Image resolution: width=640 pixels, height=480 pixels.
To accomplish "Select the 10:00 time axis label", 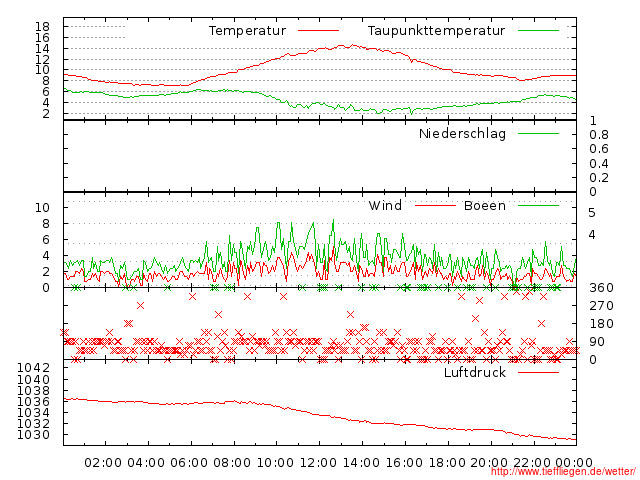I will point(275,463).
